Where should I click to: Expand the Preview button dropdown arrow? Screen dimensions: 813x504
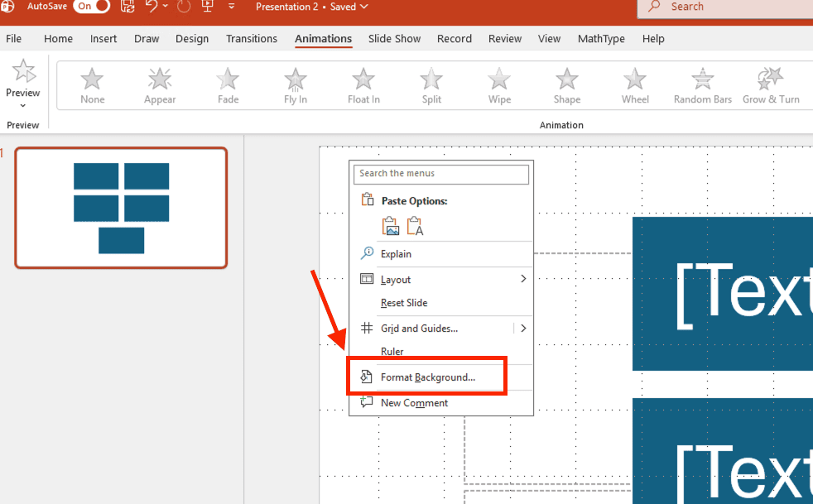(23, 106)
